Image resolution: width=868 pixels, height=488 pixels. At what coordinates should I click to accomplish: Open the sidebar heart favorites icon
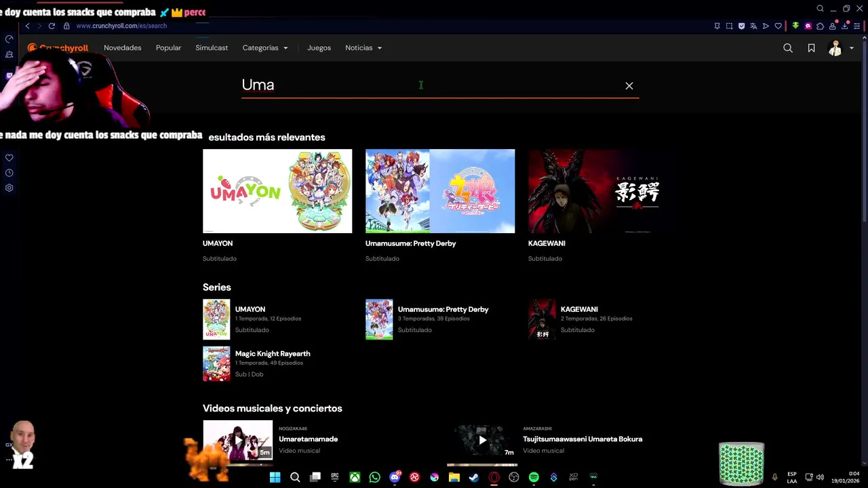[9, 158]
